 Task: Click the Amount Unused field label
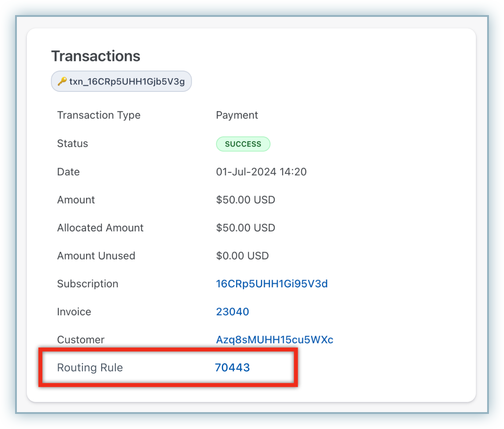pos(96,256)
